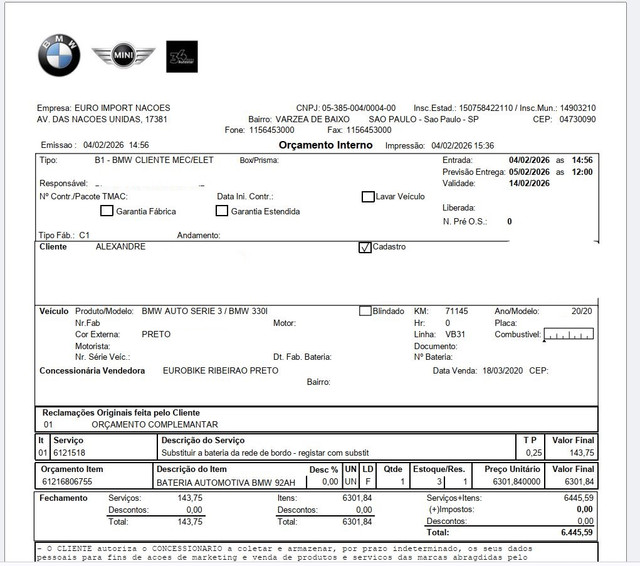This screenshot has width=640, height=566.
Task: Tick the Garantia Estendida checkbox
Action: [222, 211]
